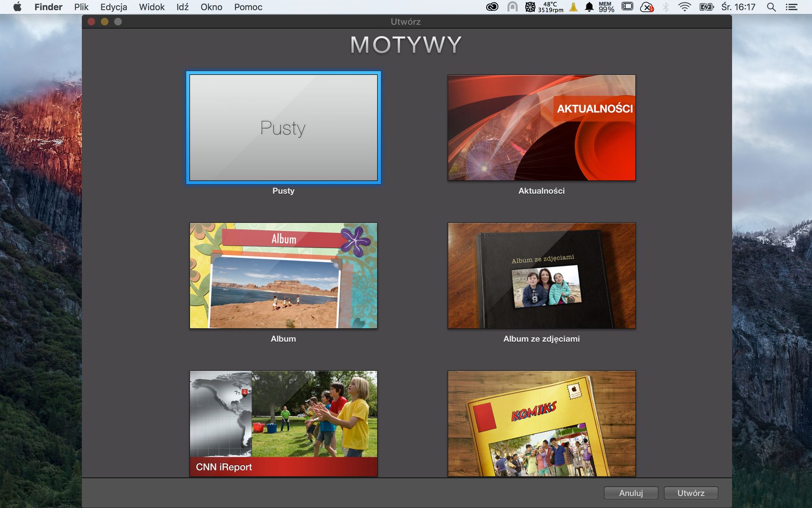This screenshot has width=812, height=508.
Task: Open the Notification Center list icon
Action: [x=791, y=7]
